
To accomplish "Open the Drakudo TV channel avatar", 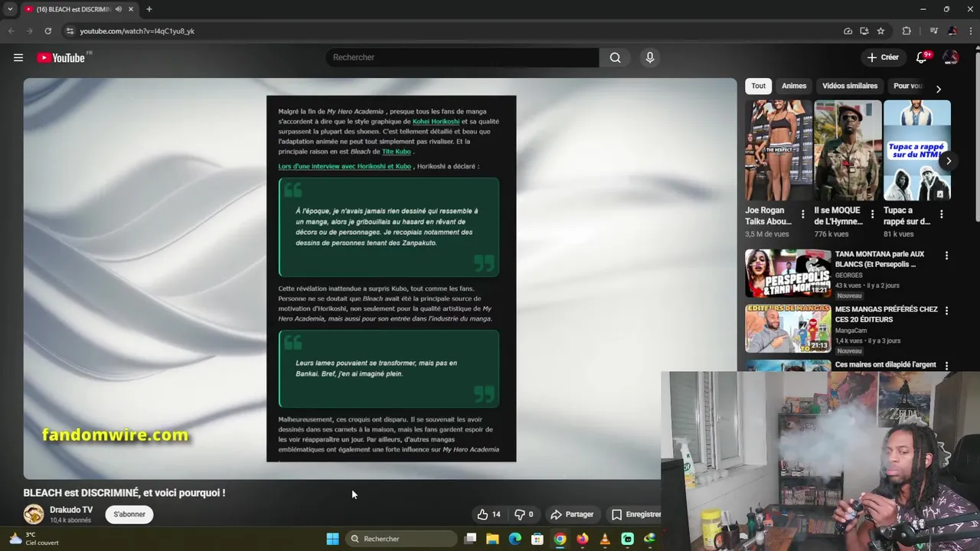I will pos(34,514).
